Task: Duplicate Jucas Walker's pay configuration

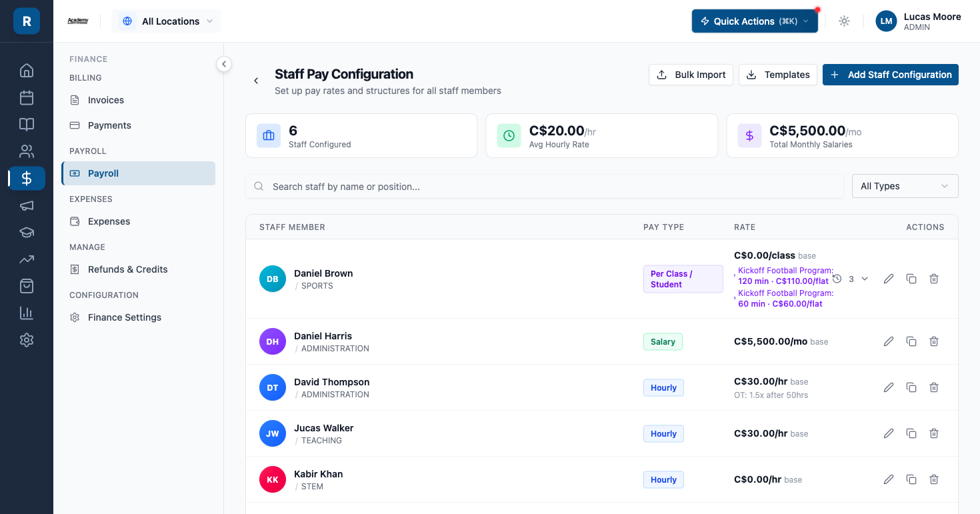Action: [x=911, y=433]
